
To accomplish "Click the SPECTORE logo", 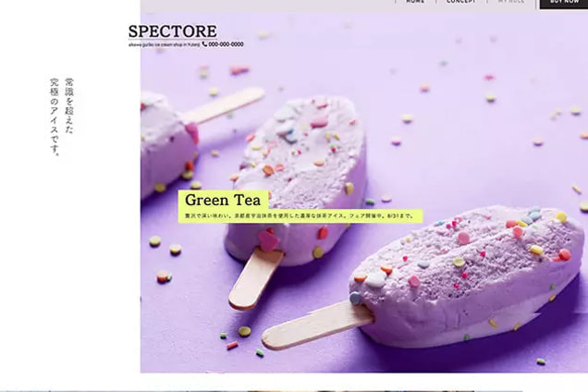I will (173, 31).
